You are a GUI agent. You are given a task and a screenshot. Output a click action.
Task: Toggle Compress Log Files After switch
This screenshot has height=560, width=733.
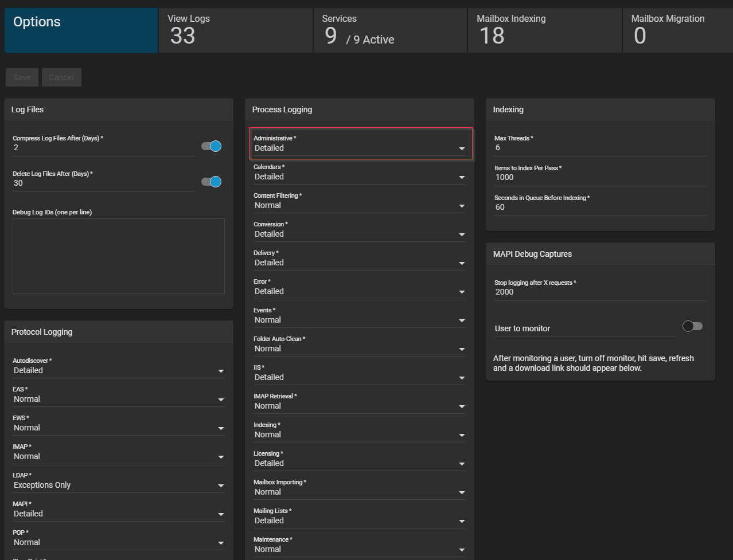[x=211, y=147]
